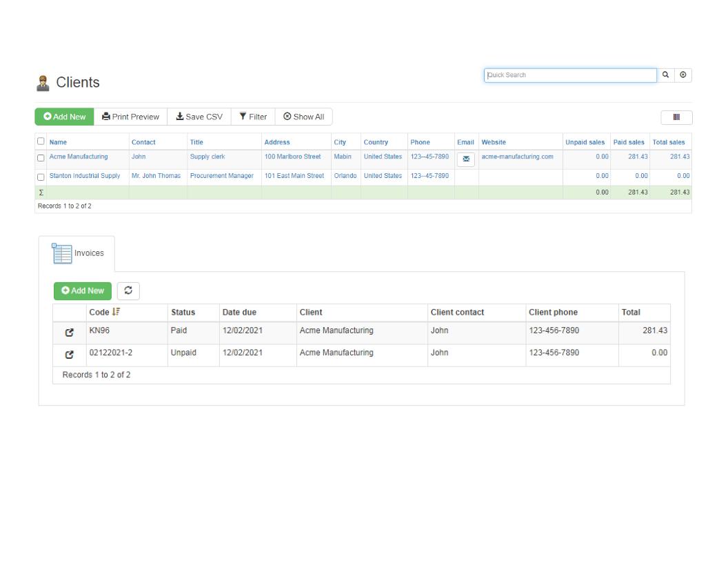Open invoice KN96 using its open icon
728x563 pixels.
(70, 333)
